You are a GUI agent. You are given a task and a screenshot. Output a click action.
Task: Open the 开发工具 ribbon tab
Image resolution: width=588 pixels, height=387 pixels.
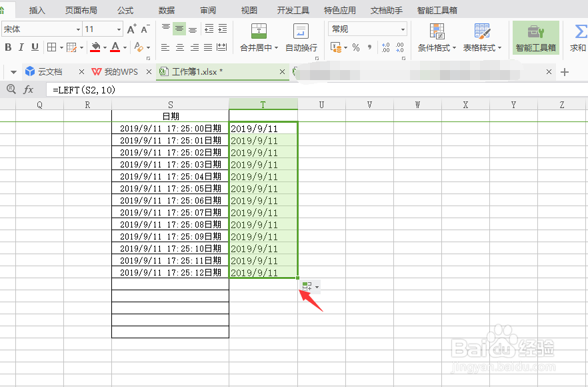point(293,10)
